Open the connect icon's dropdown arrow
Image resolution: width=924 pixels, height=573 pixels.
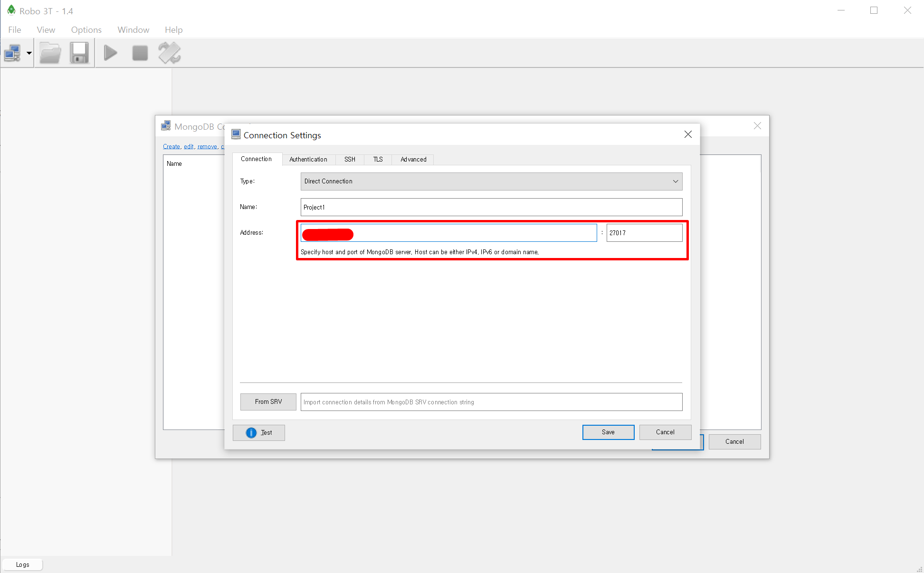coord(29,53)
